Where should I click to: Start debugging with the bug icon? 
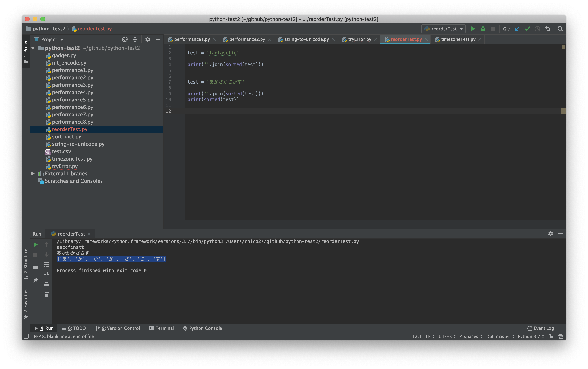(483, 29)
